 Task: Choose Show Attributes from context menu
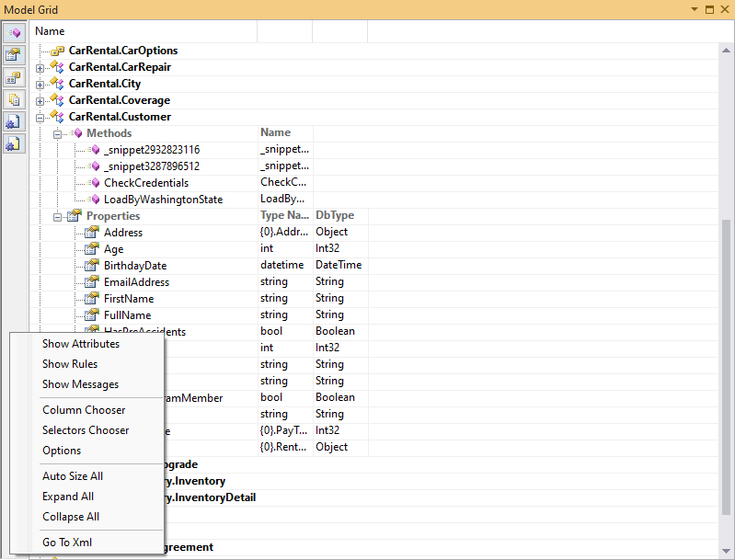tap(81, 344)
